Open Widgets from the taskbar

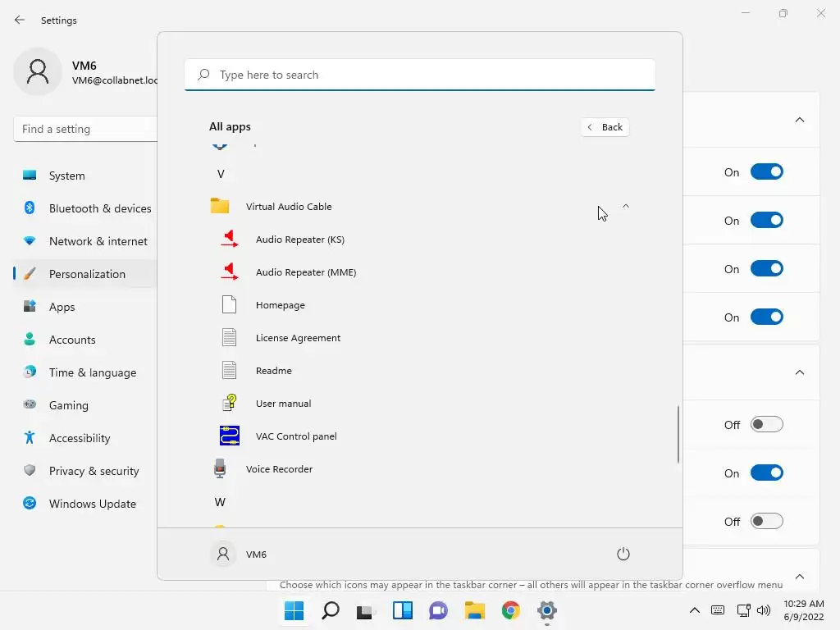[x=402, y=610]
